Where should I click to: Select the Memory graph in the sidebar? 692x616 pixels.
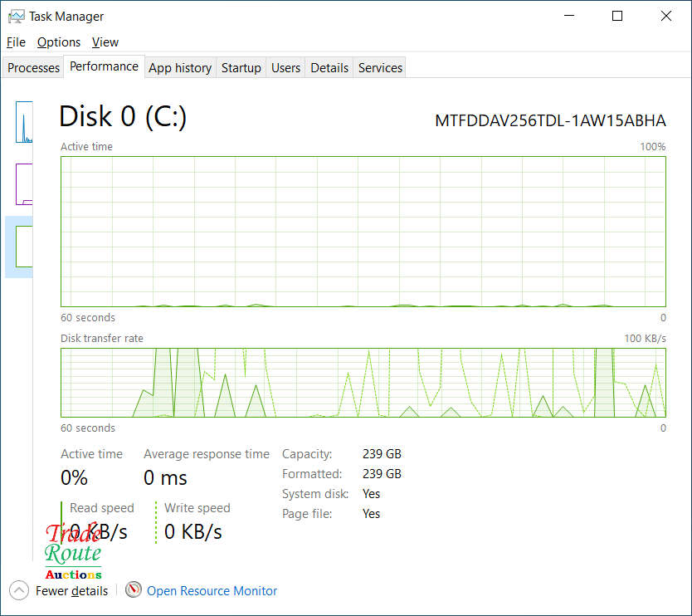[22, 184]
